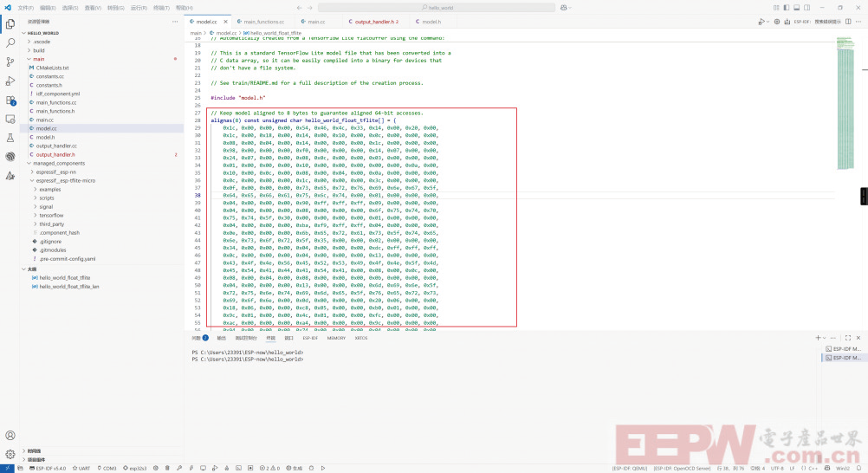Click the build project wrench icon
Image resolution: width=868 pixels, height=473 pixels.
(179, 468)
